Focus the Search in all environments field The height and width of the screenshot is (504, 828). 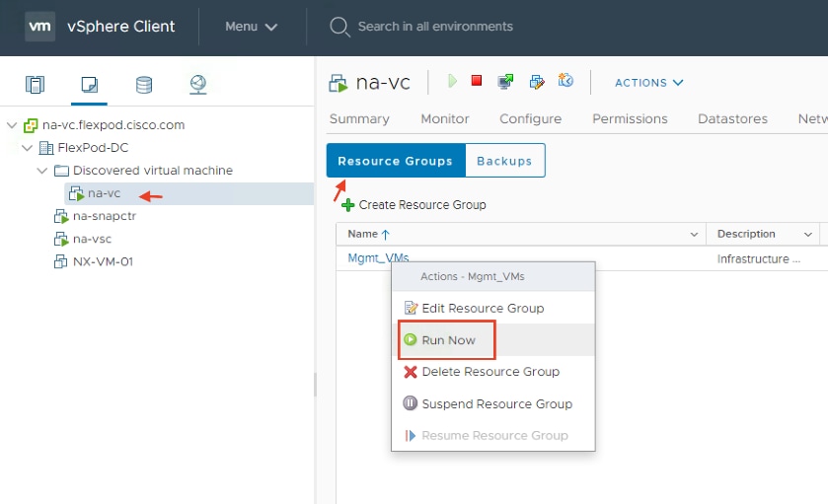pyautogui.click(x=435, y=27)
